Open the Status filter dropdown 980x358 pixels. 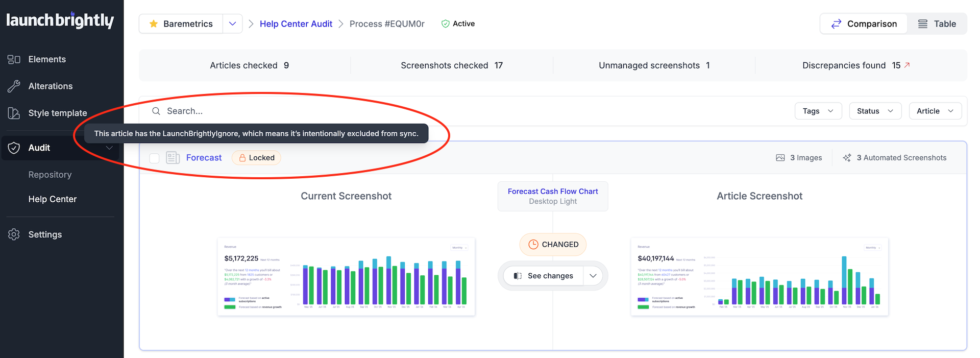(x=875, y=111)
